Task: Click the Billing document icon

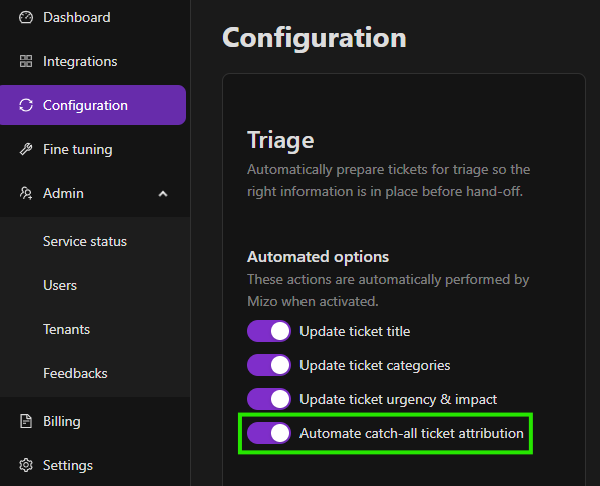Action: (26, 421)
